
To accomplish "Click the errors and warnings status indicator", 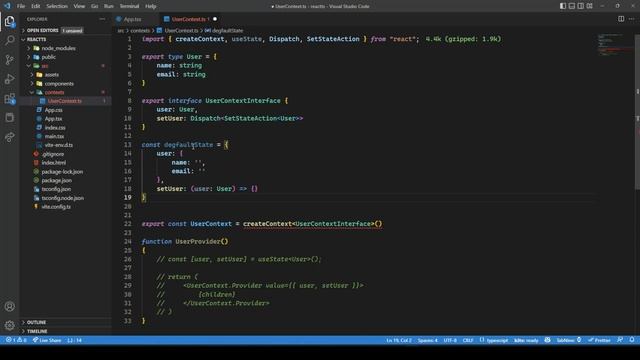I will coord(16,340).
